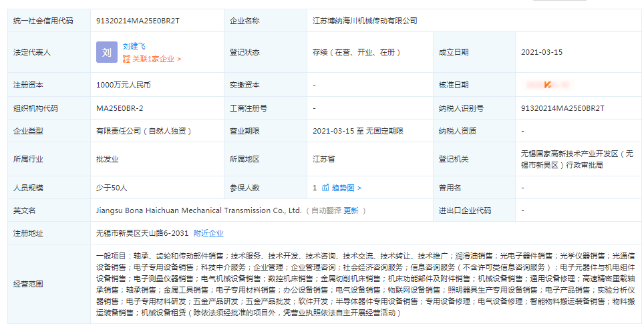This screenshot has height=334, width=644.
Task: Click the 1000万元人民币 registered capital value
Action: point(124,85)
